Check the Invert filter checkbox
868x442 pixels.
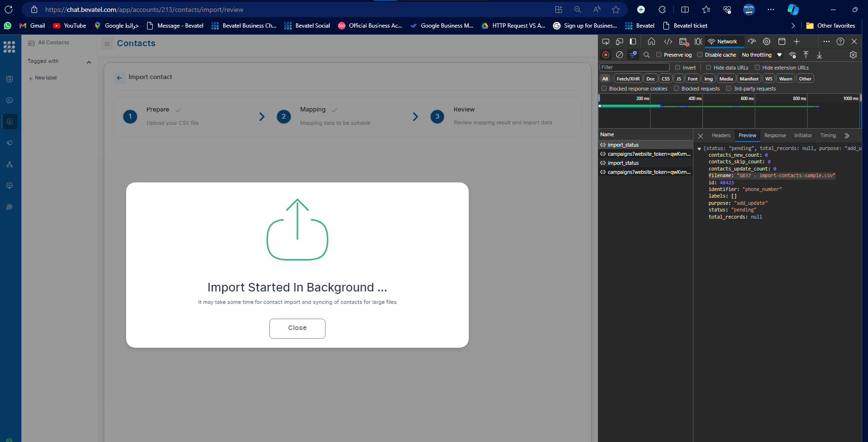tap(678, 68)
